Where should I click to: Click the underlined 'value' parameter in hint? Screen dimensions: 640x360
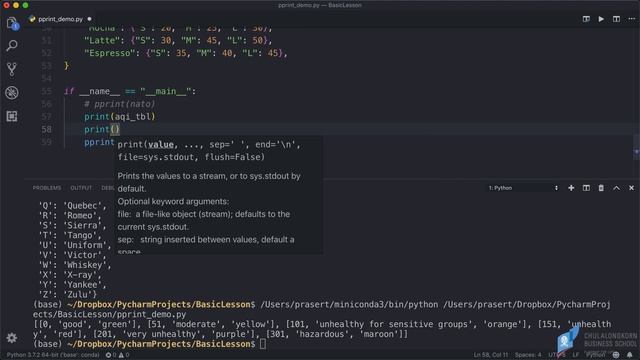[161, 144]
